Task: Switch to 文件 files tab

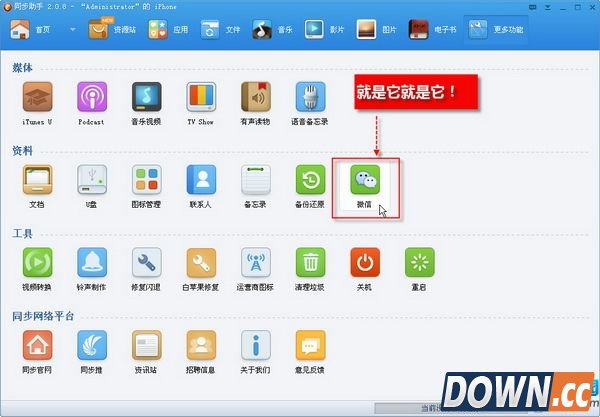Action: [x=220, y=29]
